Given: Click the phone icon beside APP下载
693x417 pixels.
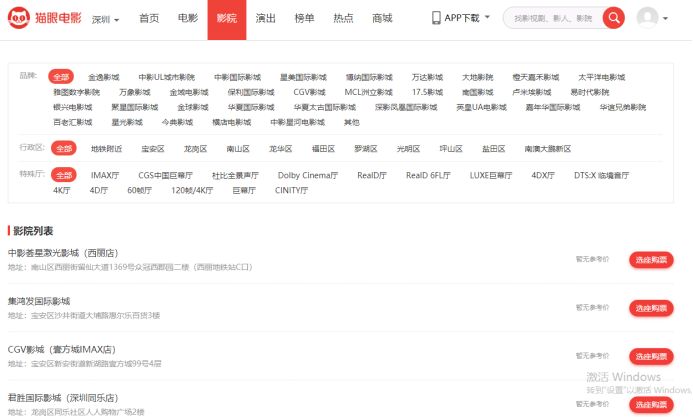Looking at the screenshot, I should (x=436, y=18).
